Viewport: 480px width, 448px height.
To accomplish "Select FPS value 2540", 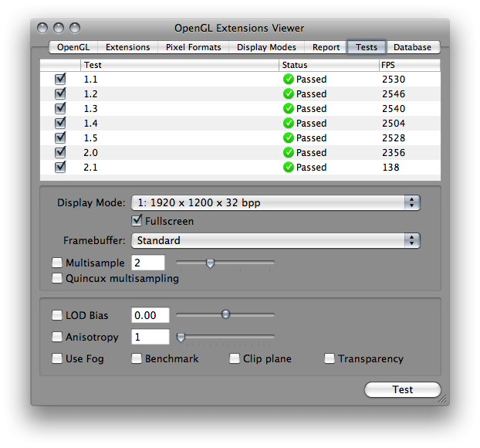I will [x=394, y=108].
